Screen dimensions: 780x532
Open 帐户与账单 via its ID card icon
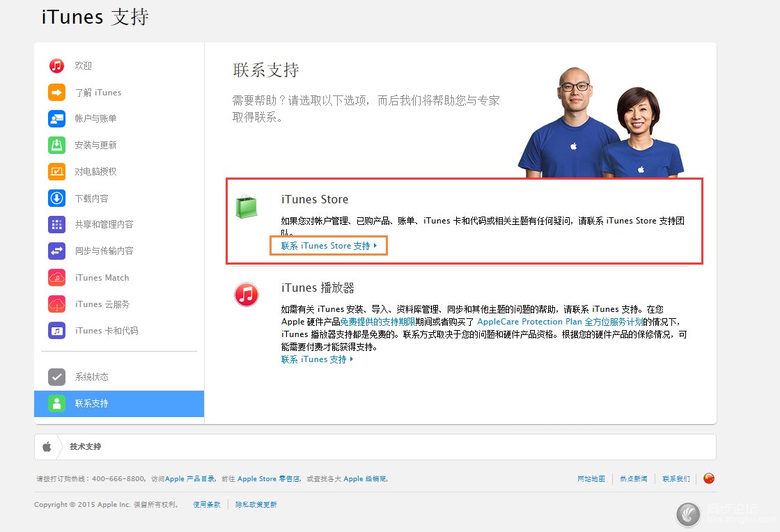(56, 118)
